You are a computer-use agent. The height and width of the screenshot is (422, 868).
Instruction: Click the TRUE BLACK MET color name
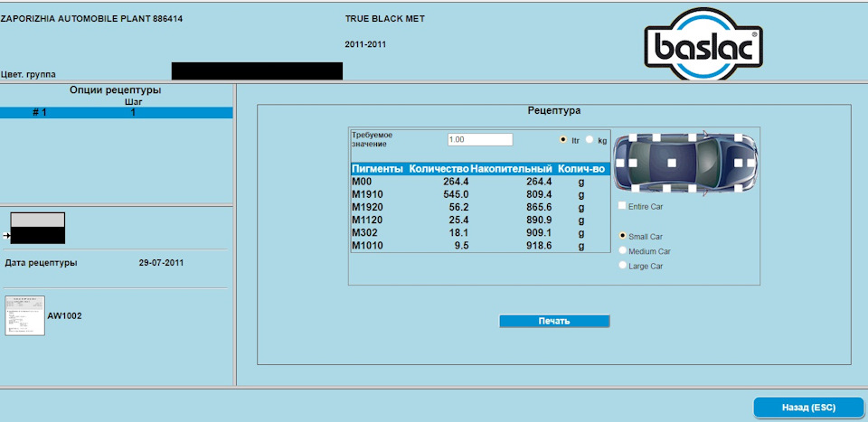tap(385, 18)
